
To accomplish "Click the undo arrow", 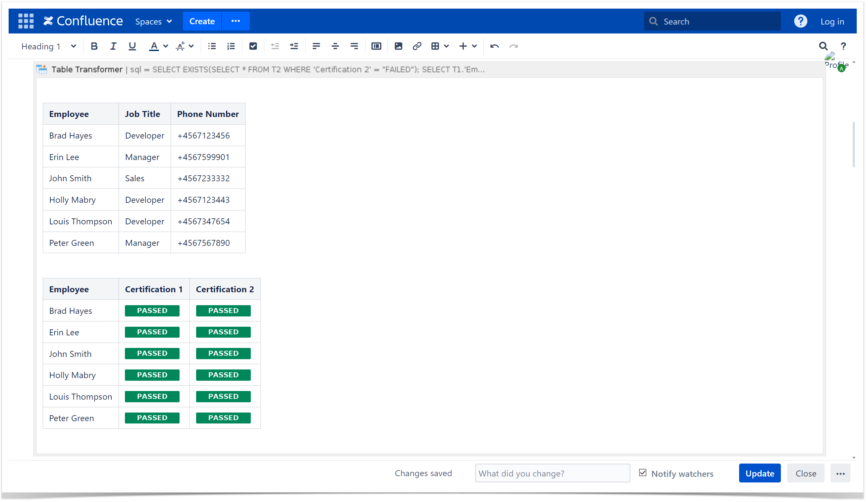I will click(x=494, y=46).
